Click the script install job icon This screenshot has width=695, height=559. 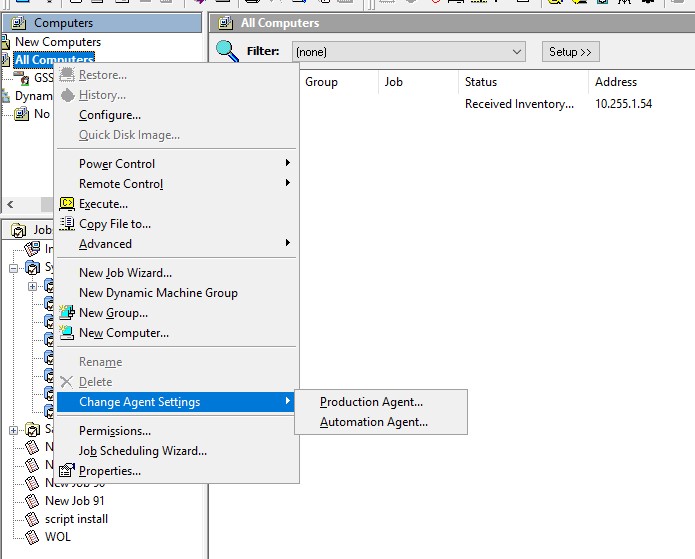[x=32, y=519]
